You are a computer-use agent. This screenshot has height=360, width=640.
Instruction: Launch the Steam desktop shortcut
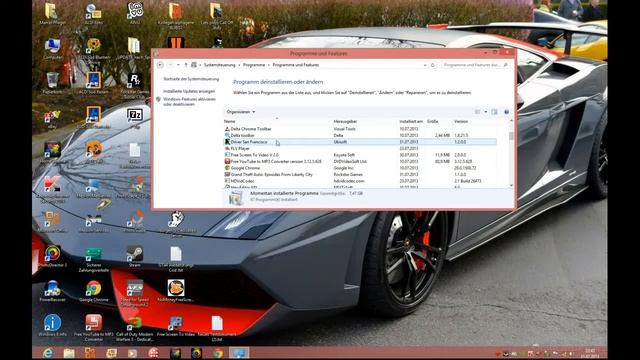(135, 256)
